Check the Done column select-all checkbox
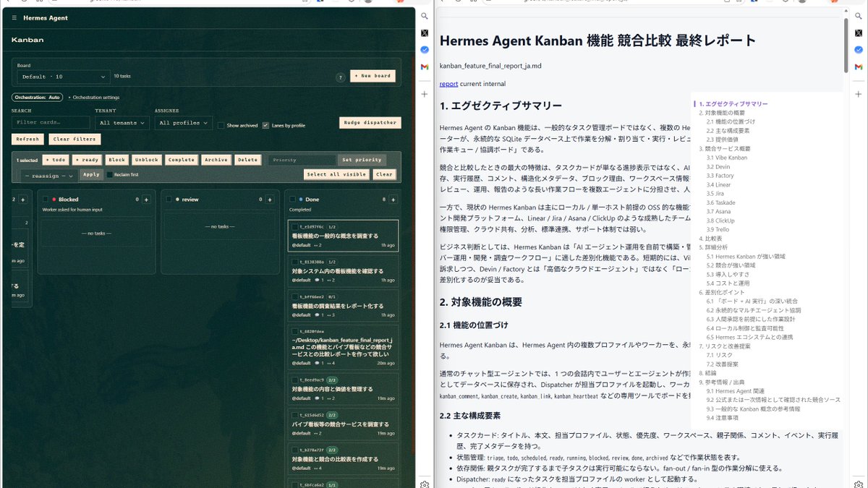Image resolution: width=868 pixels, height=488 pixels. point(292,199)
